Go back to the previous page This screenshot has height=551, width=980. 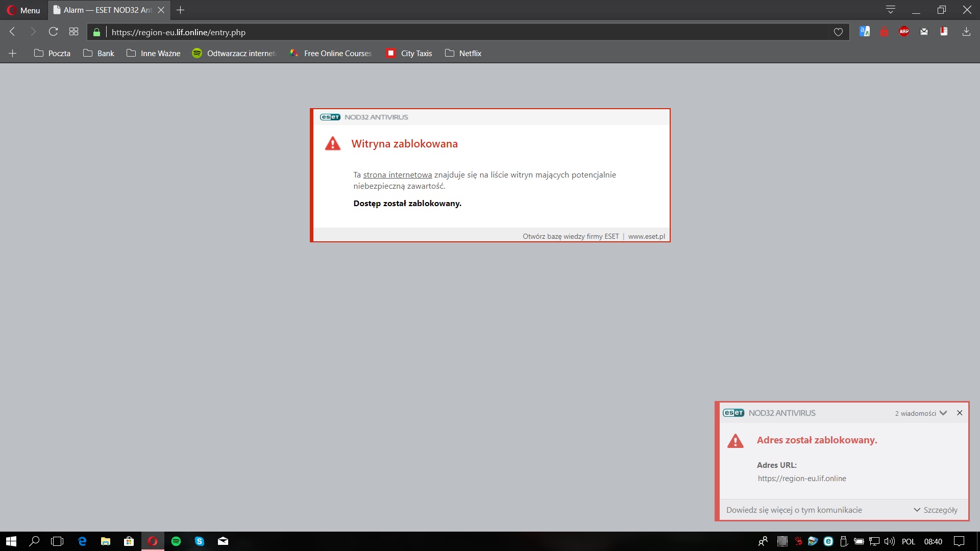13,32
